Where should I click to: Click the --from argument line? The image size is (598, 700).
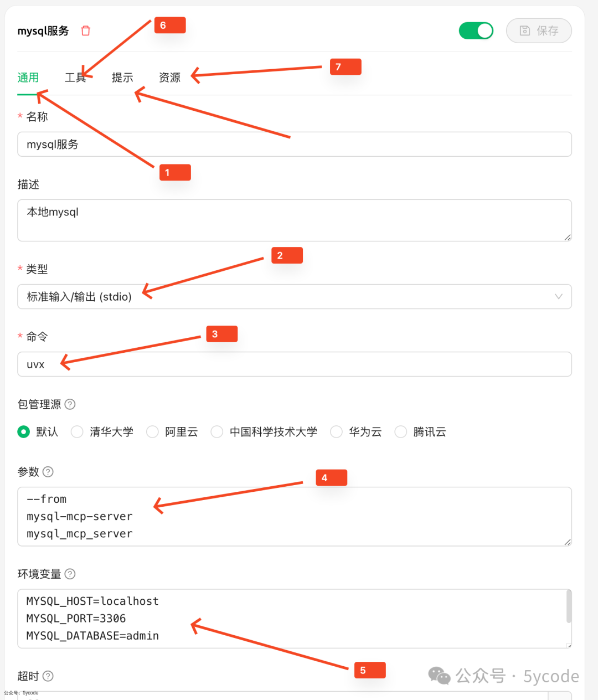pos(47,499)
